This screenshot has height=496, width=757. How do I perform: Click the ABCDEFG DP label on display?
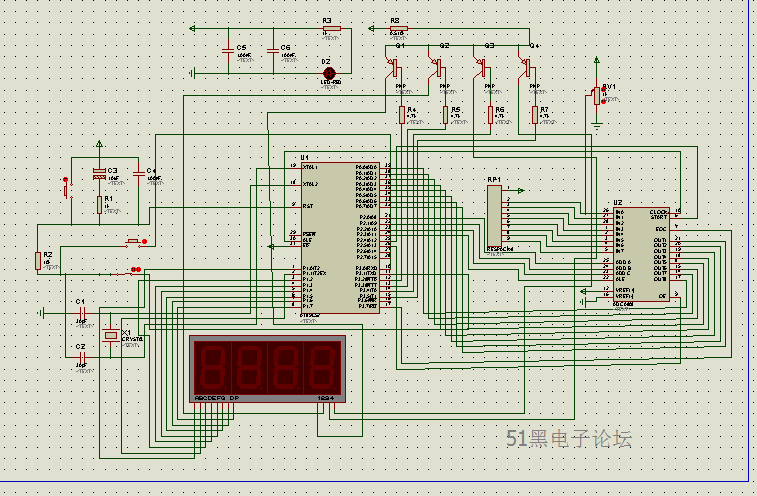(217, 398)
